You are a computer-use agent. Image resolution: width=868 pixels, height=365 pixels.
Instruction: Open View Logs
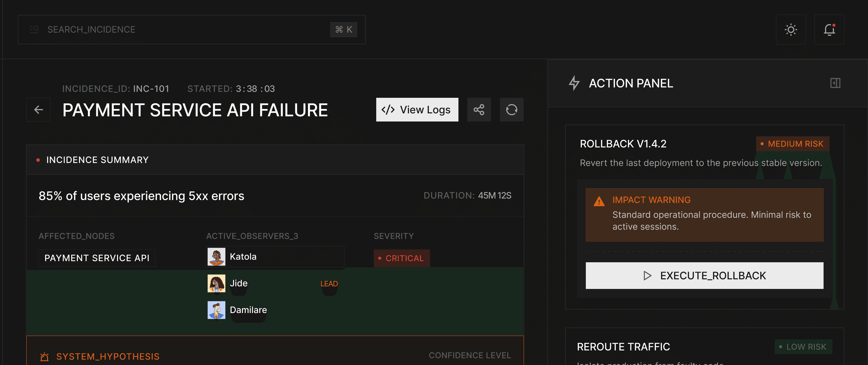coord(417,110)
